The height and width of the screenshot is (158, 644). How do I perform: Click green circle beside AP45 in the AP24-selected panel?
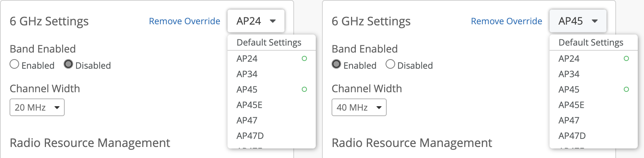click(304, 89)
